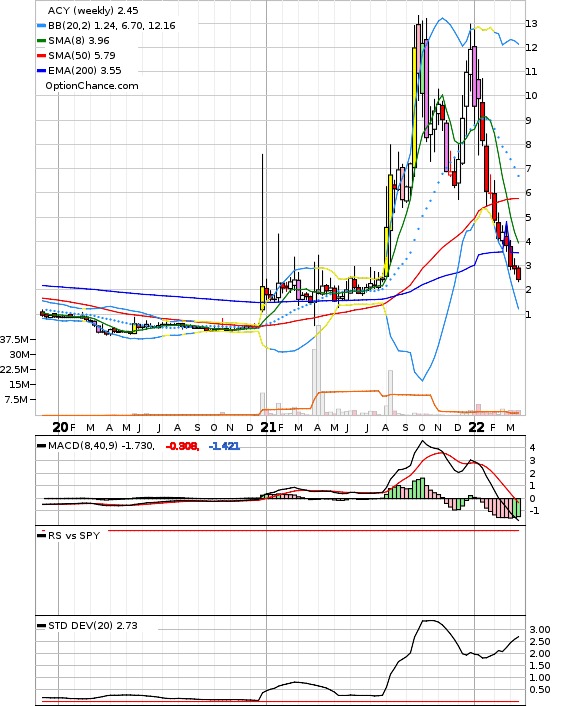Screen dimensions: 566x706
Task: Click the dark blue EMA(200) legend swatch
Action: [x=41, y=71]
